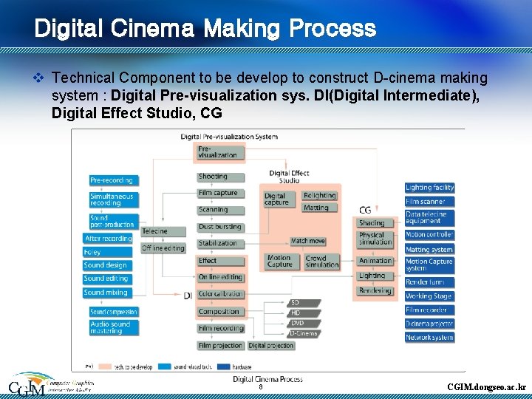Select the 'Digital capture' box
The height and width of the screenshot is (399, 532).
point(279,199)
